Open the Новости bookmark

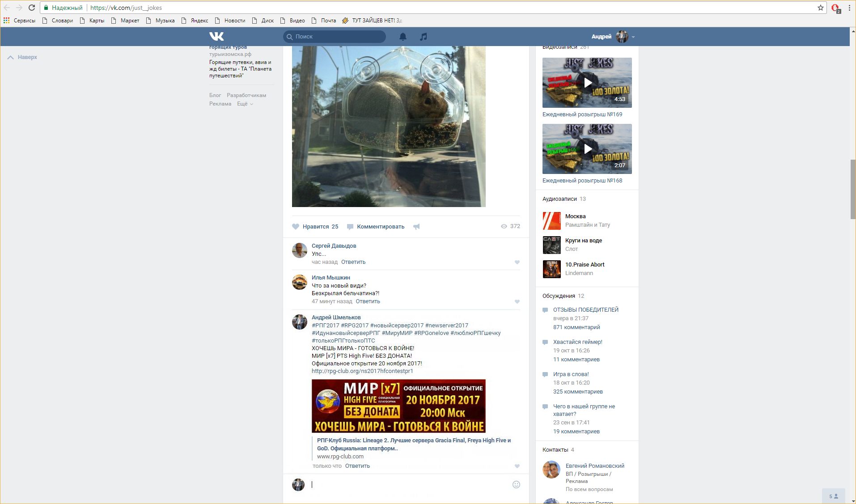coord(234,21)
